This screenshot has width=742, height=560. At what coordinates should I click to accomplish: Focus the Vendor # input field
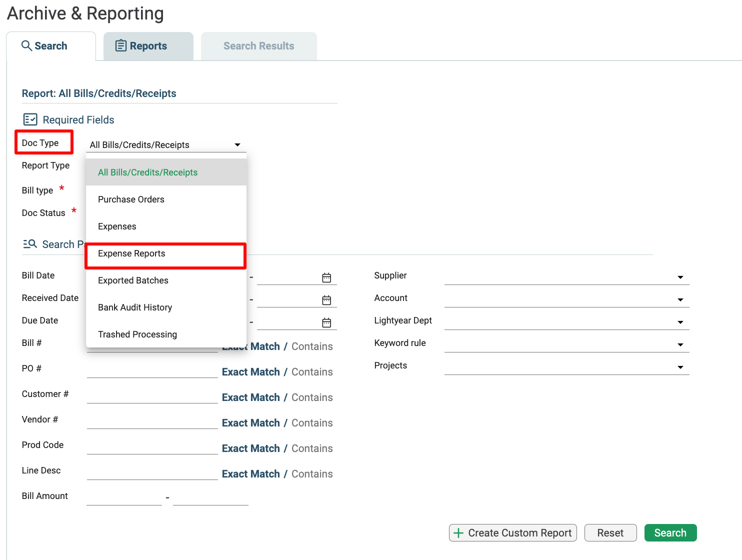(x=152, y=421)
